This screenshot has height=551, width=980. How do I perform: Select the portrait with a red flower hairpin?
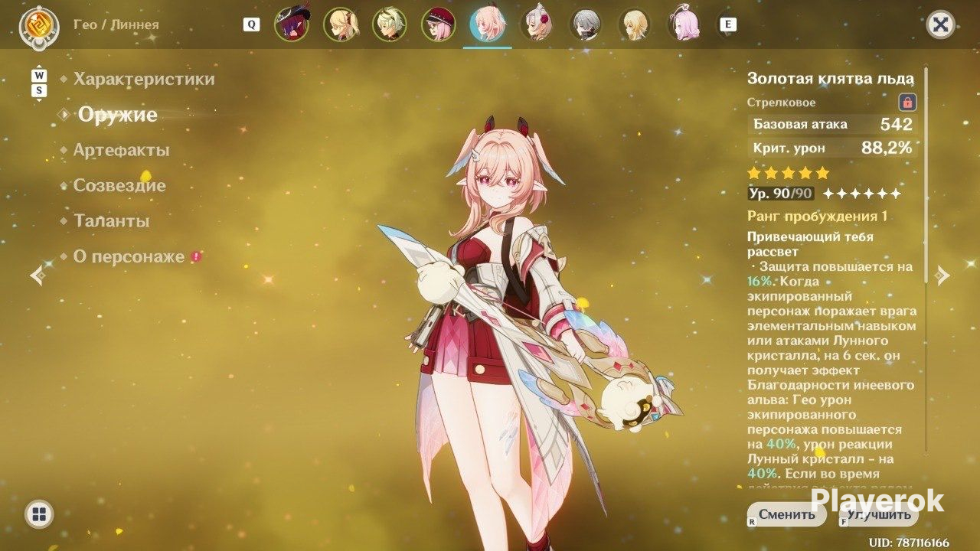(537, 24)
